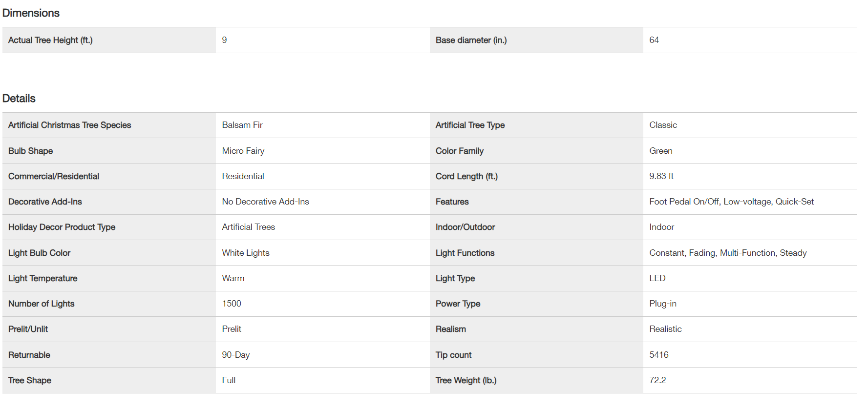Image resolution: width=868 pixels, height=410 pixels.
Task: Click the Holiday Decor Product Type label
Action: click(x=62, y=227)
